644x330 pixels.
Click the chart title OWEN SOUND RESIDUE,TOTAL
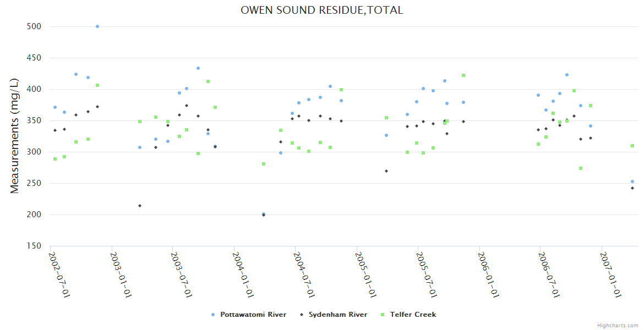click(x=321, y=10)
